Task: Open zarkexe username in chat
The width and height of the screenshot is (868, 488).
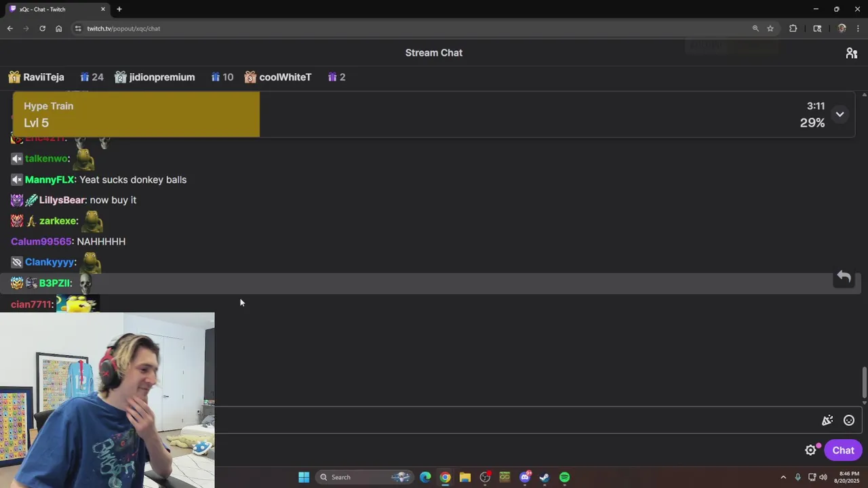Action: click(x=58, y=221)
